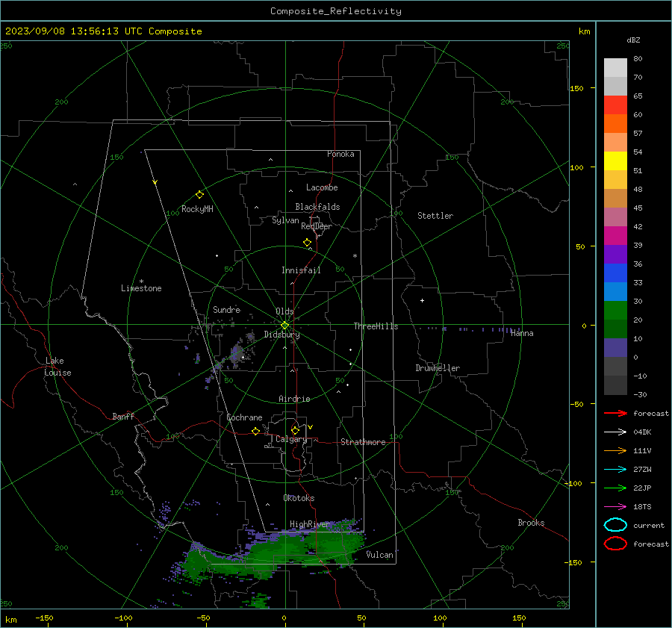Click the green 22JP arrow icon
672x628 pixels.
pyautogui.click(x=615, y=488)
